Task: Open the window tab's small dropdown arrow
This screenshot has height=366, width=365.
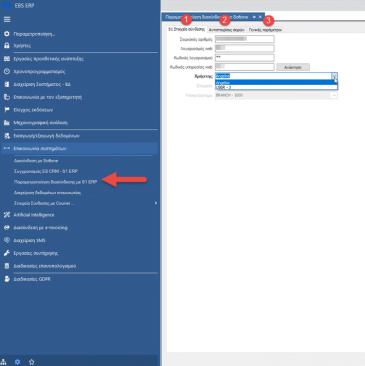Action: (x=254, y=17)
